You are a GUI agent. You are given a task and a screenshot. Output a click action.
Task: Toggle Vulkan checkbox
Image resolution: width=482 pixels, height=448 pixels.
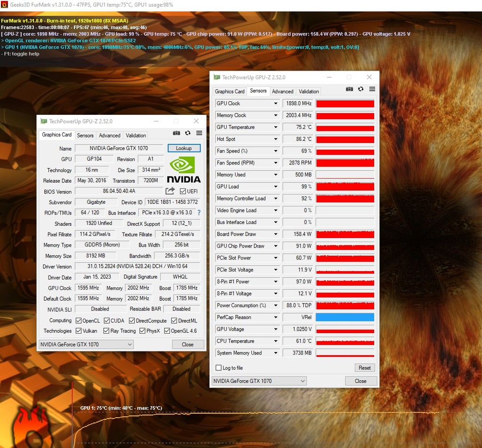[79, 331]
